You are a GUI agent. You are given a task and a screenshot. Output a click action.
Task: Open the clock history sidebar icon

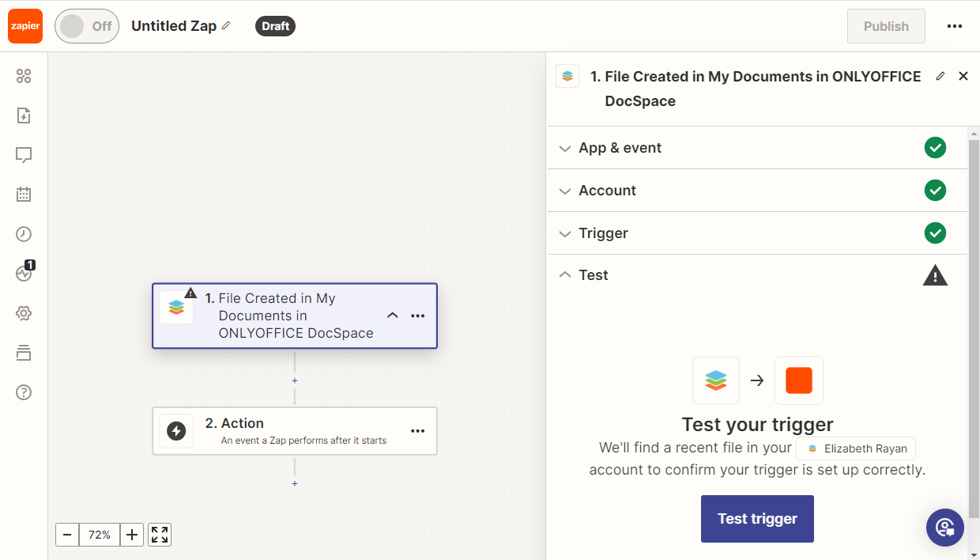(24, 234)
